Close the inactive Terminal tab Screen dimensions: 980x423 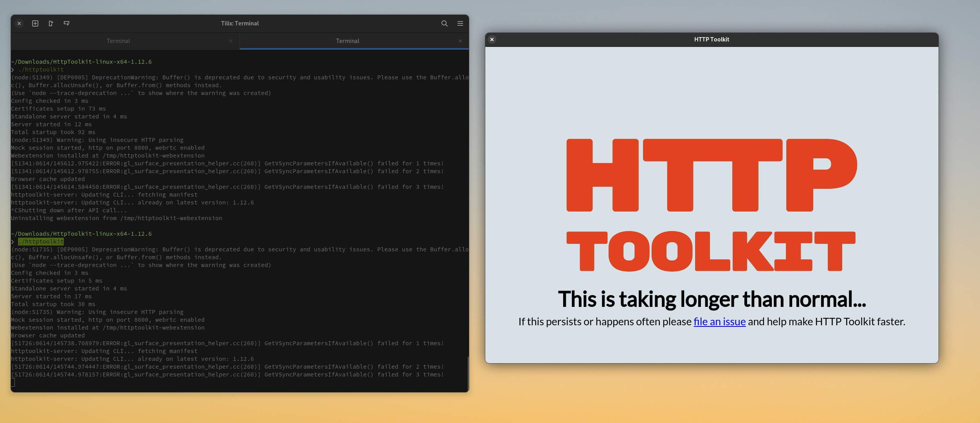(x=231, y=41)
